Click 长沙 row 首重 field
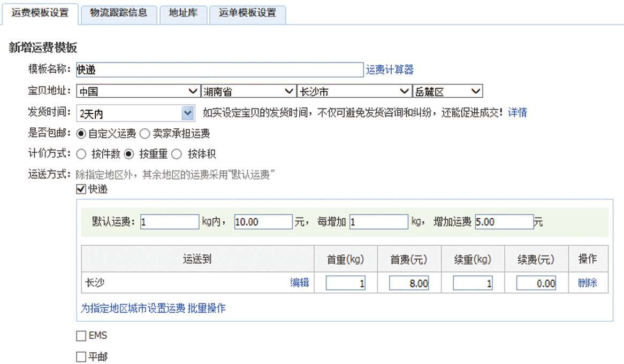The height and width of the screenshot is (364, 624). tap(345, 283)
